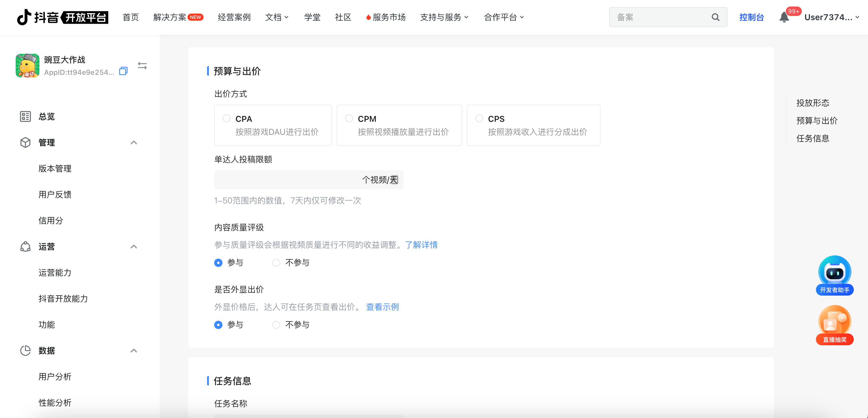Image resolution: width=868 pixels, height=418 pixels.
Task: Open 用户反馈 in the sidebar
Action: click(x=55, y=194)
